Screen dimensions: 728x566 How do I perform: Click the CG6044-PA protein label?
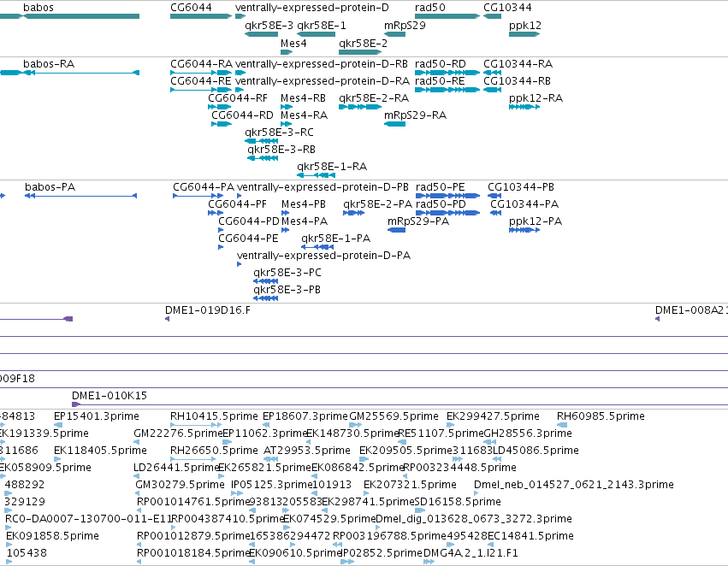(204, 187)
